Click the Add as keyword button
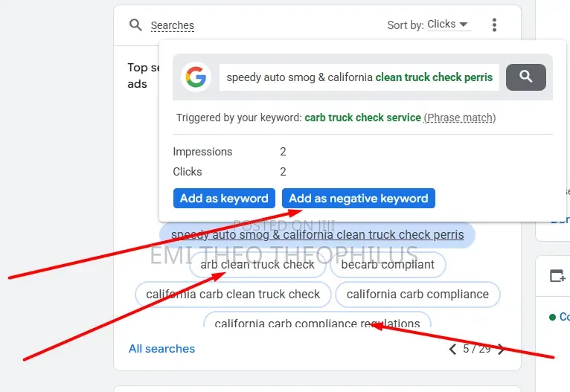The image size is (570, 392). point(224,199)
